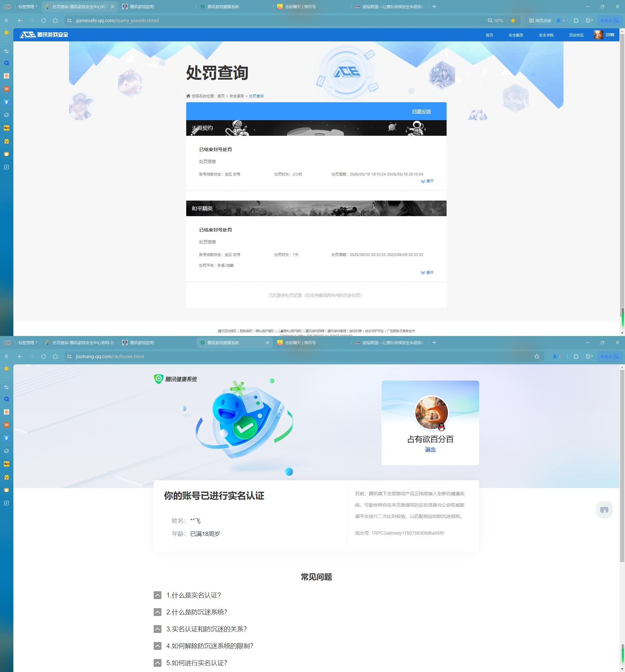Open 安全服务 in the ACE site navigation
Viewport: 625px width, 672px height.
[516, 35]
